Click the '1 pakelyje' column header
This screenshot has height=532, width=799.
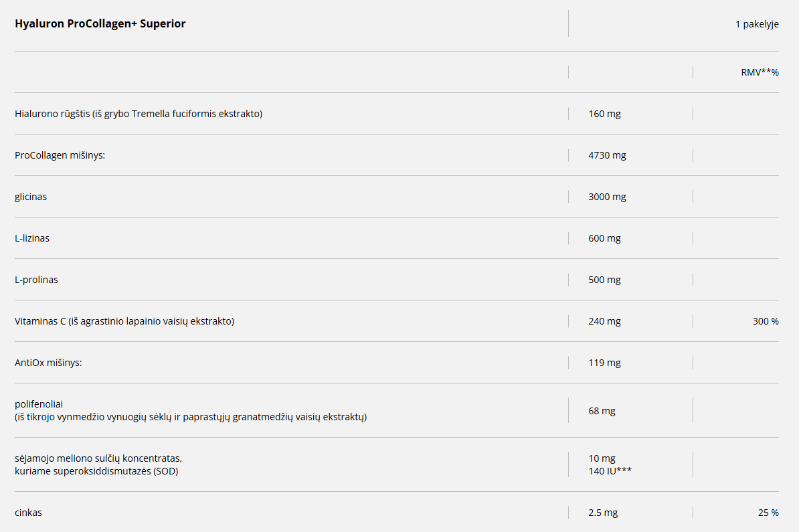point(756,24)
